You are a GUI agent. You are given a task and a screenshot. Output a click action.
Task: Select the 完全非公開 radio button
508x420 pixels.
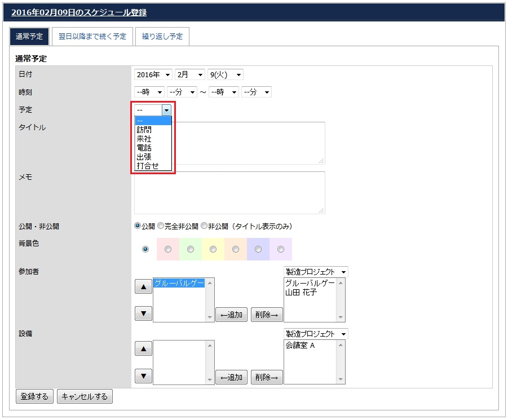161,226
